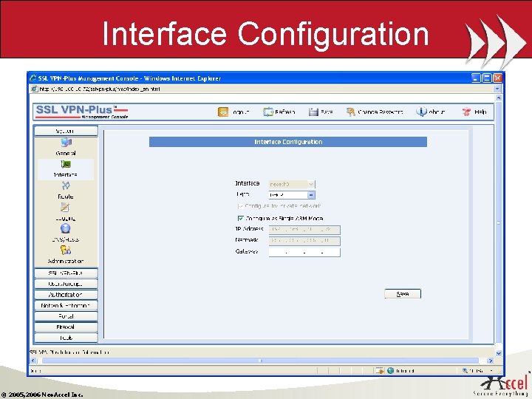The width and height of the screenshot is (532, 399).
Task: Click the Internet zone globe in the status bar
Action: (x=391, y=370)
